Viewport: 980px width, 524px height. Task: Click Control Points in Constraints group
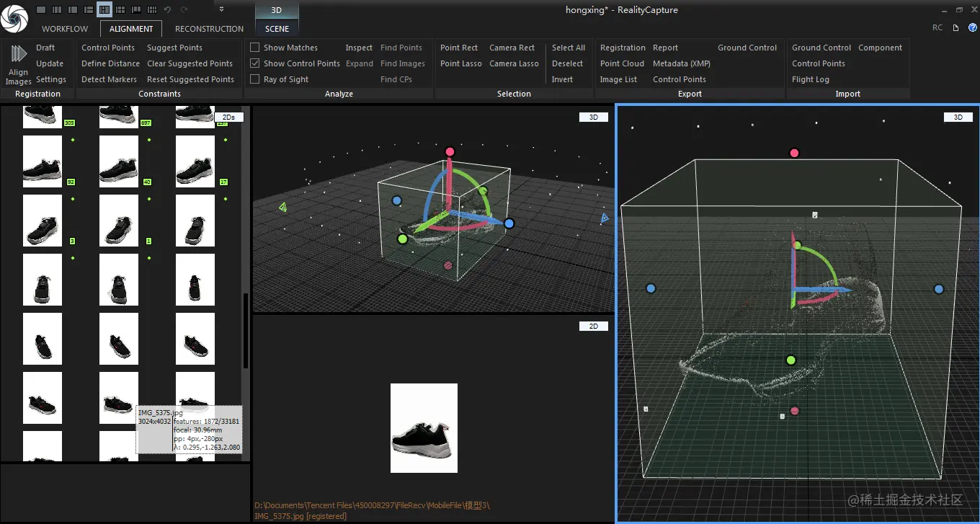[x=108, y=48]
